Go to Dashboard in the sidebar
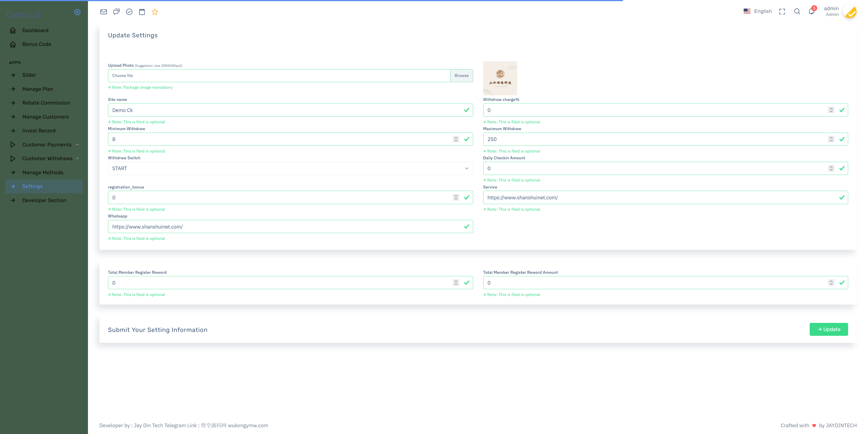This screenshot has width=868, height=434. (x=35, y=30)
